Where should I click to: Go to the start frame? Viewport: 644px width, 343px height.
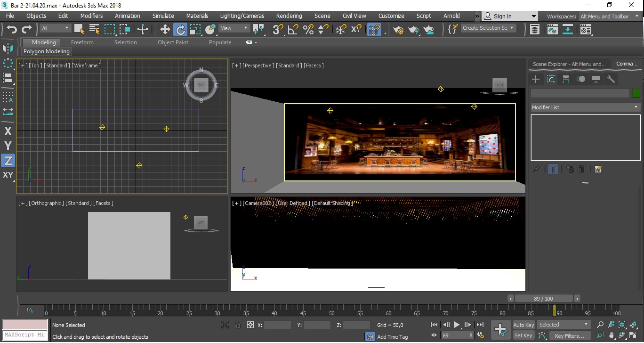(434, 325)
